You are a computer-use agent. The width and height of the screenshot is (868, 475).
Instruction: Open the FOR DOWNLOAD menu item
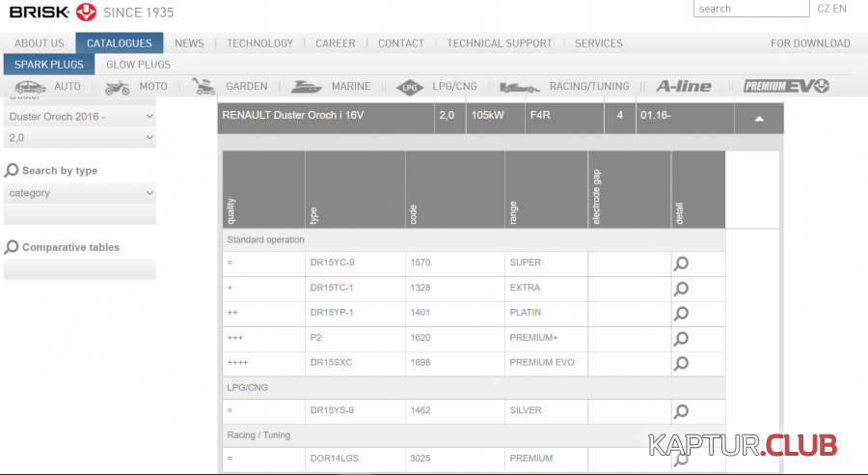810,43
